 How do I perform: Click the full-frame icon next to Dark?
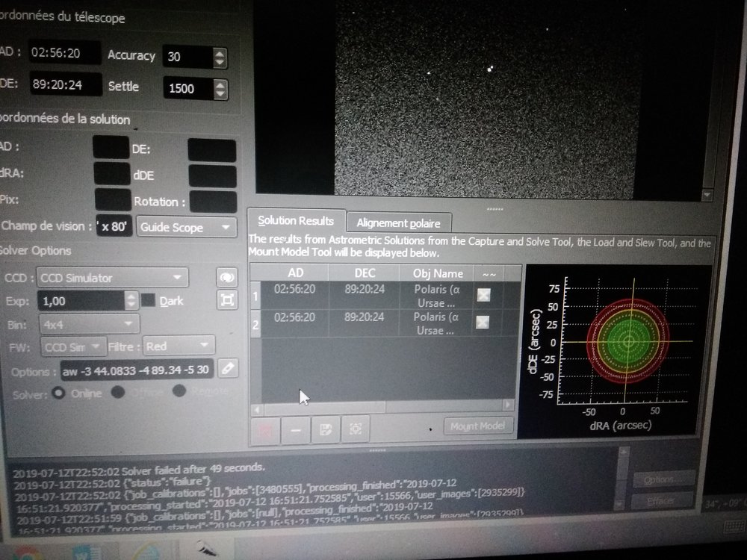227,299
